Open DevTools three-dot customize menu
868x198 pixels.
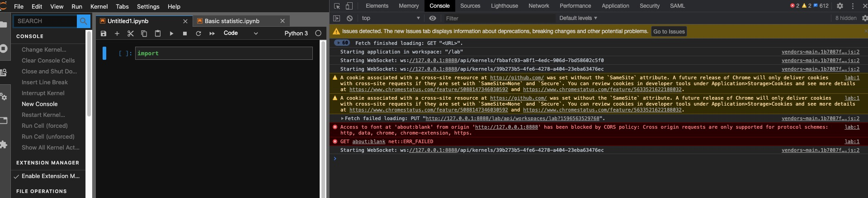[853, 6]
